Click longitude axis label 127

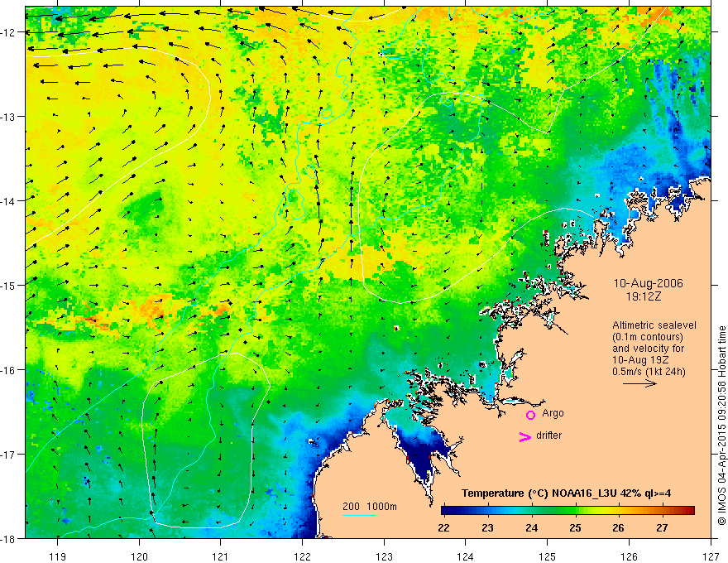(x=711, y=556)
